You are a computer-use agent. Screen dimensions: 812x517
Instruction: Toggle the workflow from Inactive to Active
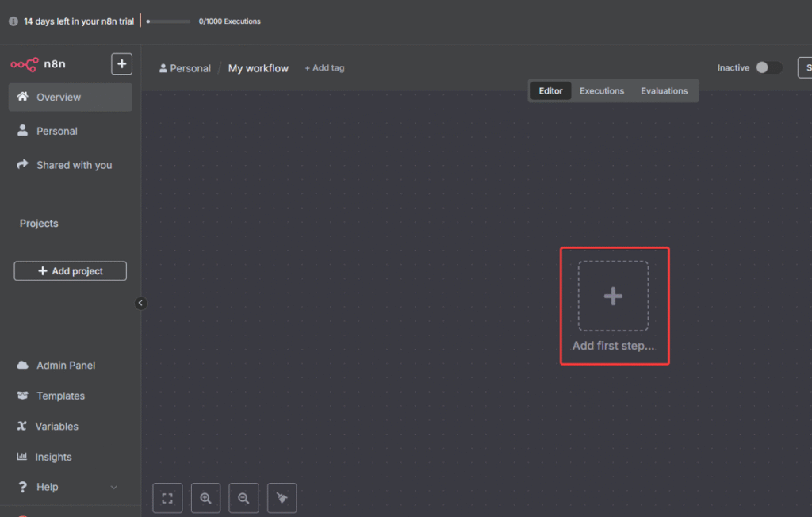768,67
